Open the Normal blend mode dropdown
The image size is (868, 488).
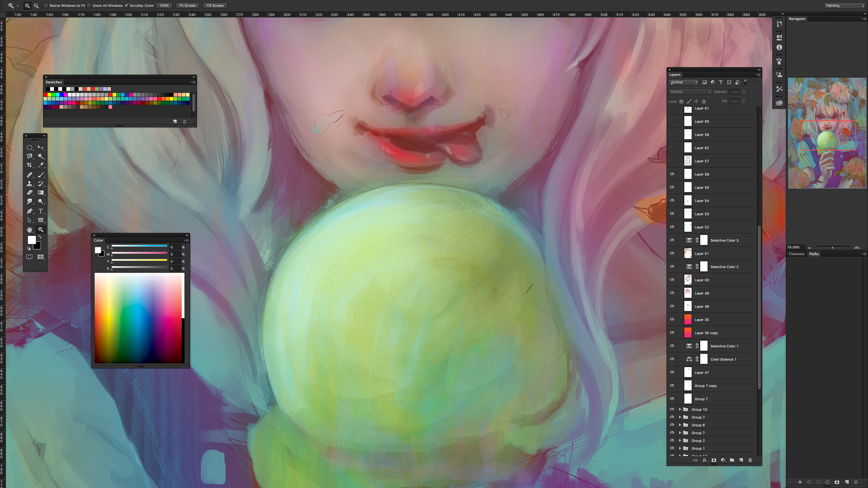coord(690,92)
